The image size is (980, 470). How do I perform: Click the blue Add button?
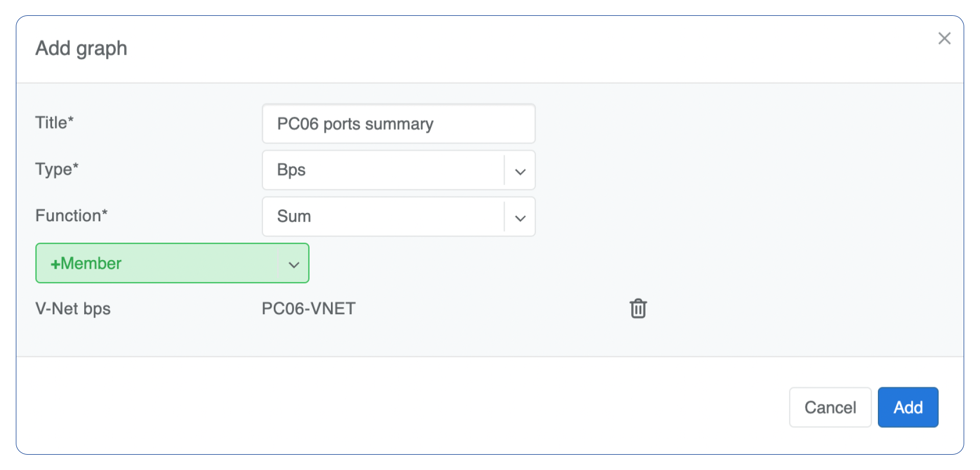click(907, 407)
